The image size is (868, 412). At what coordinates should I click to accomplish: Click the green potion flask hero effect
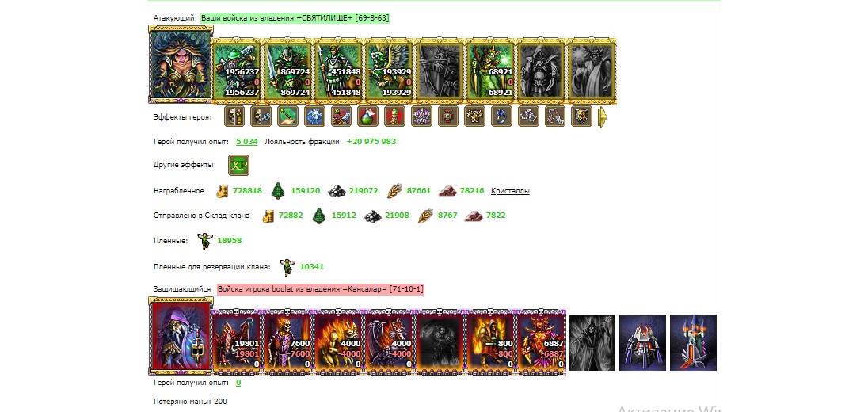(x=368, y=116)
